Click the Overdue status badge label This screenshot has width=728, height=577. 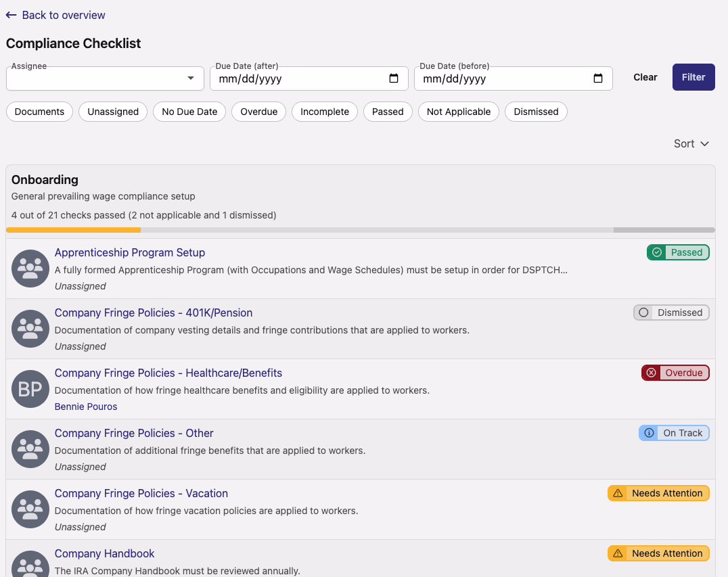683,373
